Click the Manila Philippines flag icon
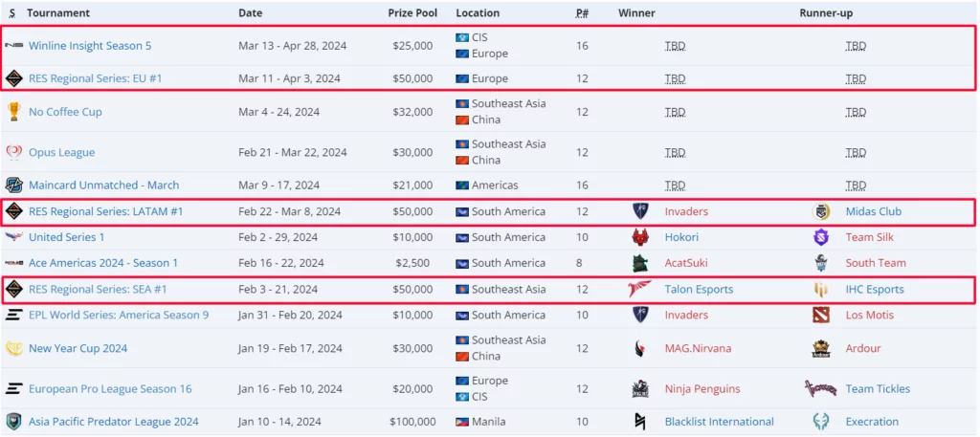 coord(462,422)
